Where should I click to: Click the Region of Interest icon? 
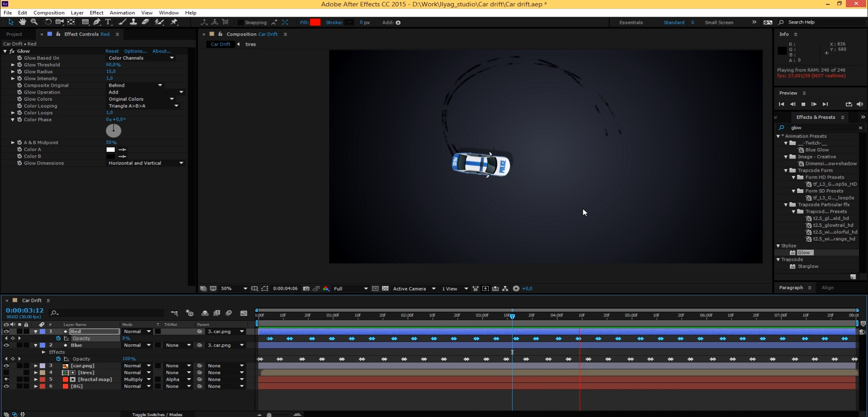(x=375, y=288)
